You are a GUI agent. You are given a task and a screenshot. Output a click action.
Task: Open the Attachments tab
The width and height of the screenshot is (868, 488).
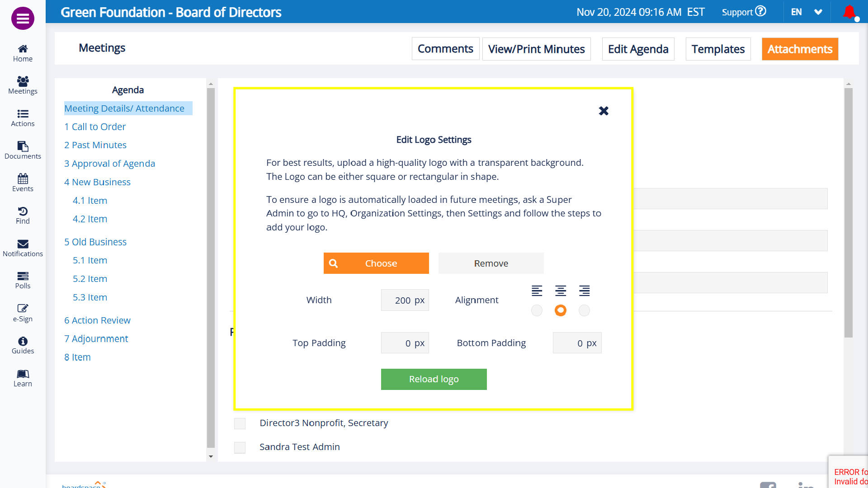click(x=799, y=49)
